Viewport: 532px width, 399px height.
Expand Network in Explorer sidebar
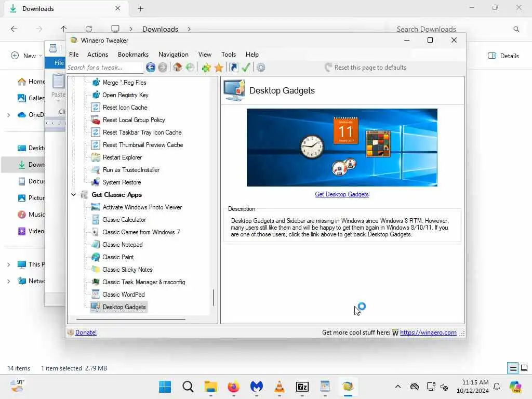[x=8, y=281]
